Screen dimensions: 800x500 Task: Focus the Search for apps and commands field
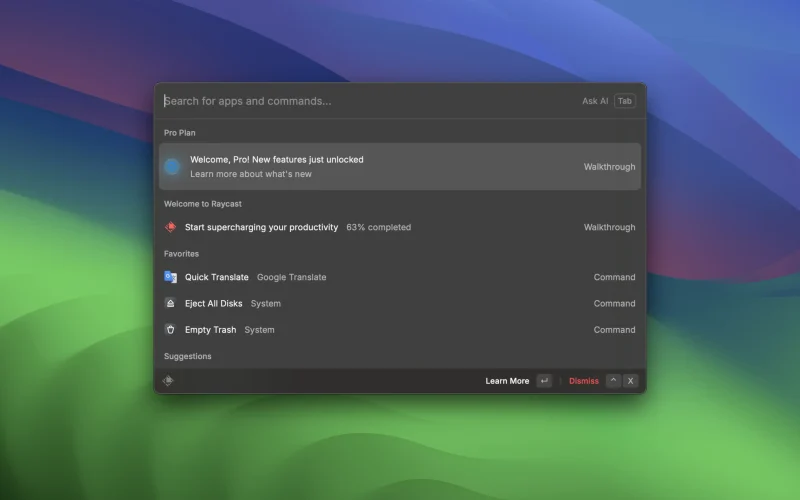point(367,101)
